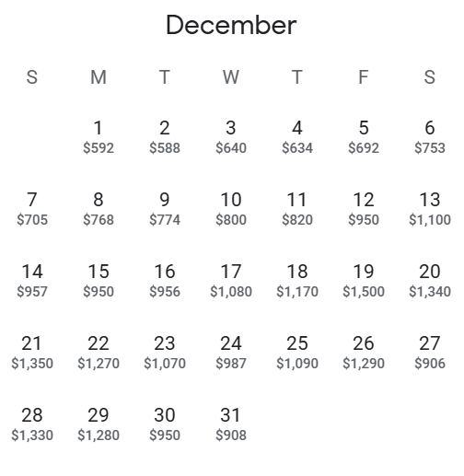Screen dimensions: 464x476
Task: Pick December 24 priced $987
Action: click(x=231, y=353)
